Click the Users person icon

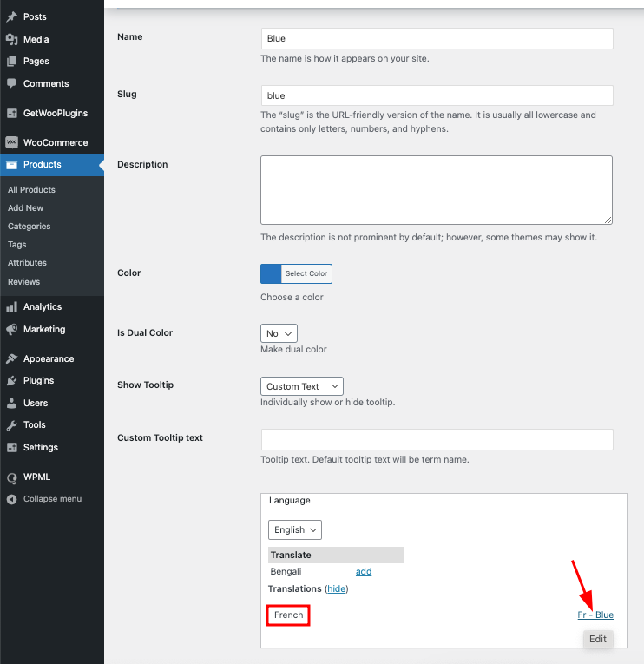point(12,403)
